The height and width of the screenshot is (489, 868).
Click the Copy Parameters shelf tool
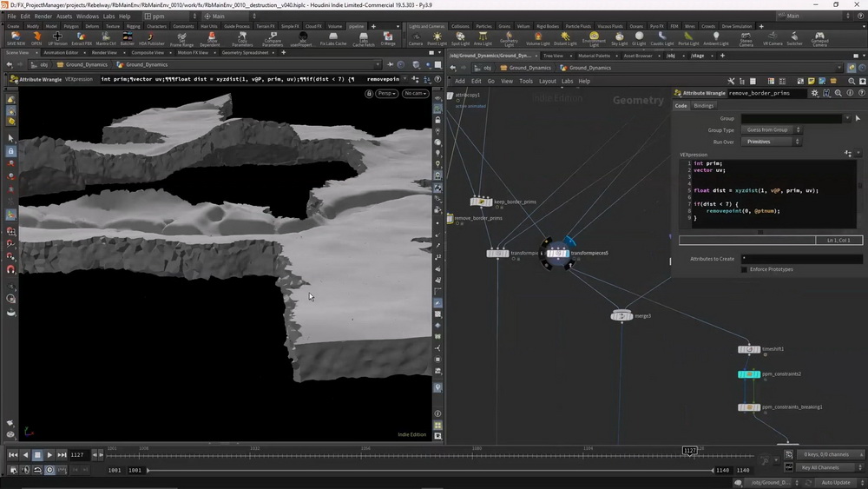242,39
